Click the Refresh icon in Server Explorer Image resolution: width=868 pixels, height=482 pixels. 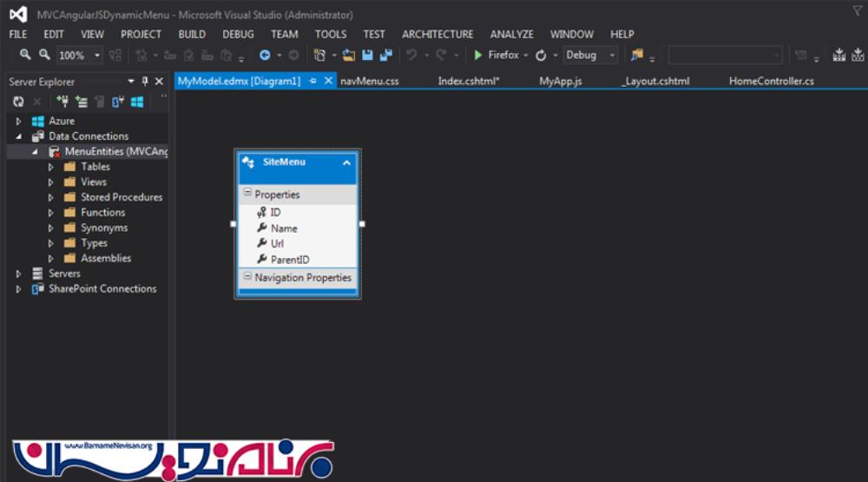tap(18, 102)
